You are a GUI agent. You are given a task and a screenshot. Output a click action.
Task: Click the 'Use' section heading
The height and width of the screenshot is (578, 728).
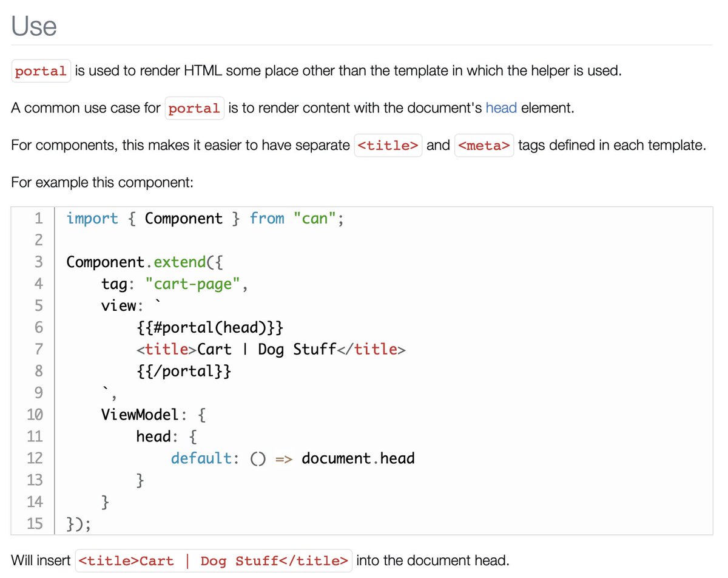click(34, 25)
